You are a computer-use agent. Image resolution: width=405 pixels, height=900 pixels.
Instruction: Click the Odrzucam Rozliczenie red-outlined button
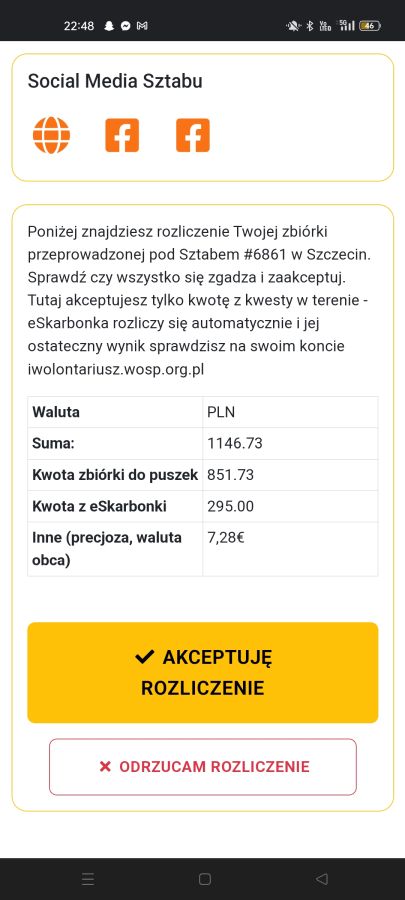tap(202, 767)
